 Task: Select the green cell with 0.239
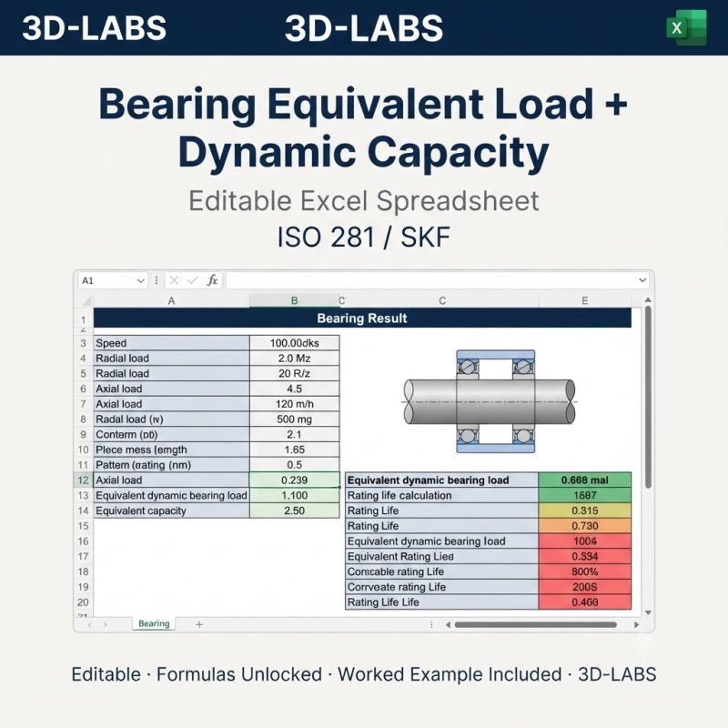(x=294, y=480)
